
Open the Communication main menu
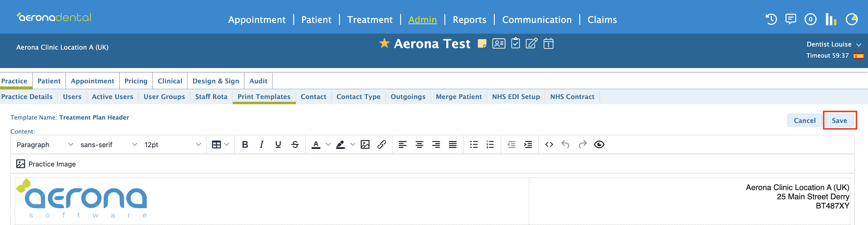coord(537,20)
